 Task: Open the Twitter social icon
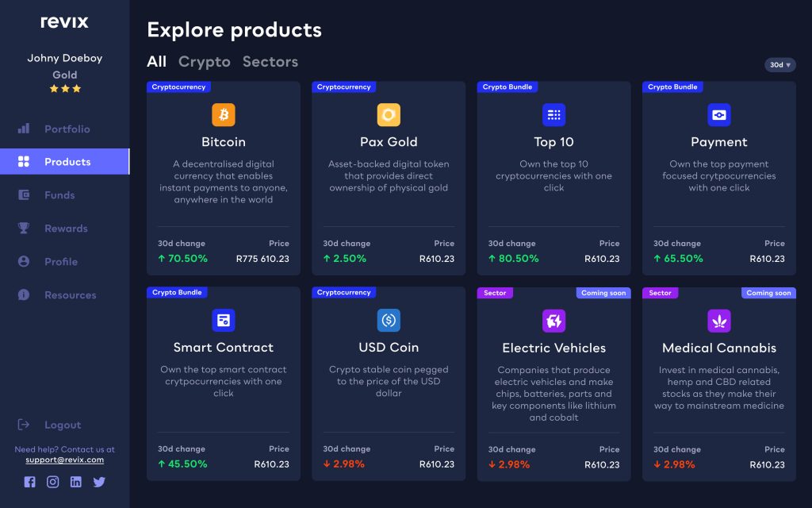(x=99, y=482)
